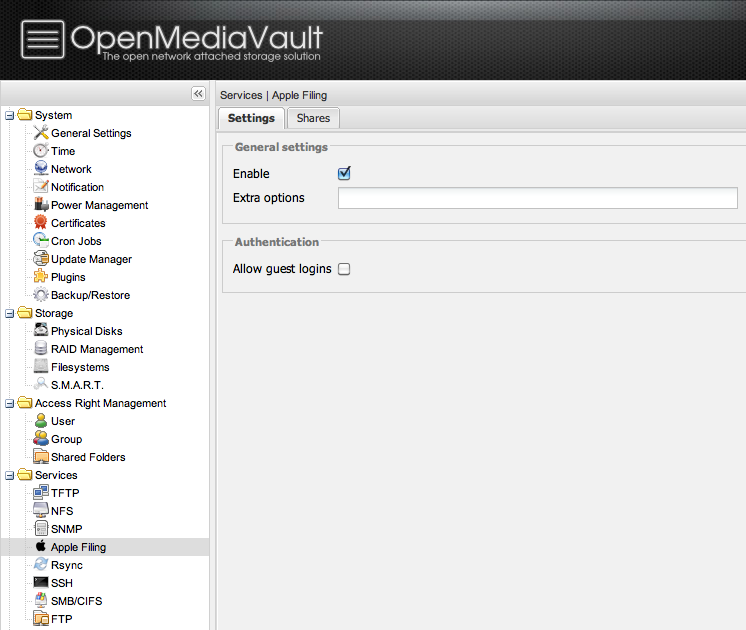Select the Network globe icon

click(41, 169)
